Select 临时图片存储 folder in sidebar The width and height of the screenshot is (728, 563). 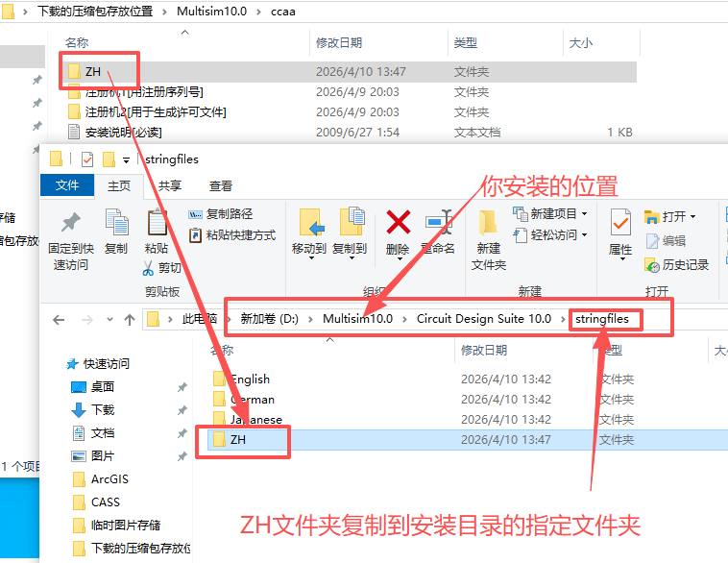pos(116,526)
